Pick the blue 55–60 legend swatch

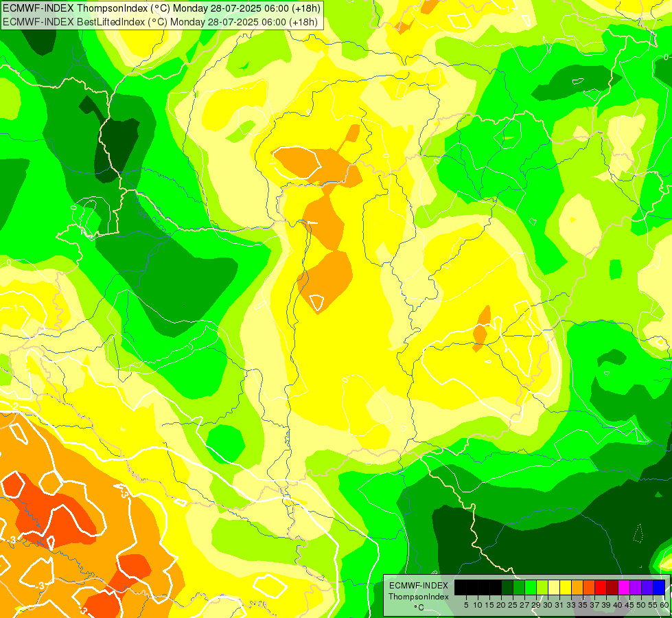coord(659,587)
